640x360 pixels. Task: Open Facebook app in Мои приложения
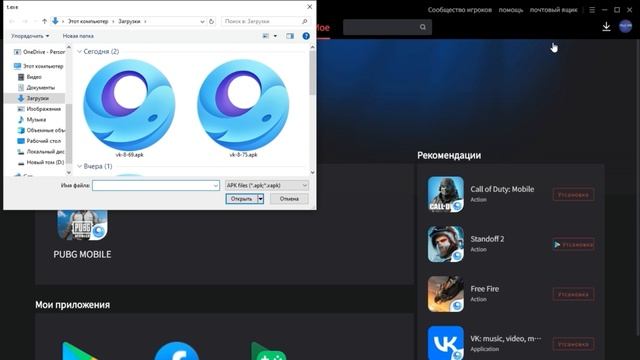(177, 351)
